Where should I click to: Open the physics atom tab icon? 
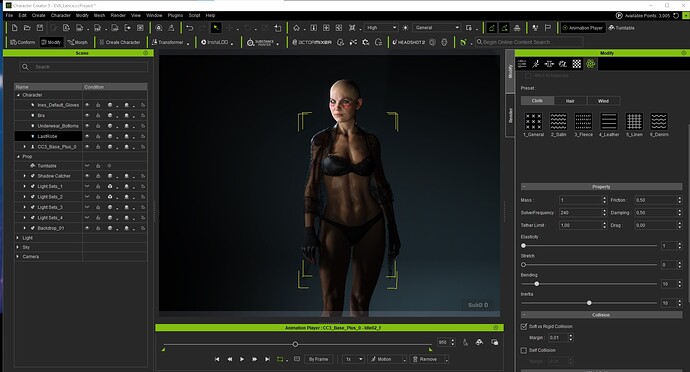tap(591, 64)
